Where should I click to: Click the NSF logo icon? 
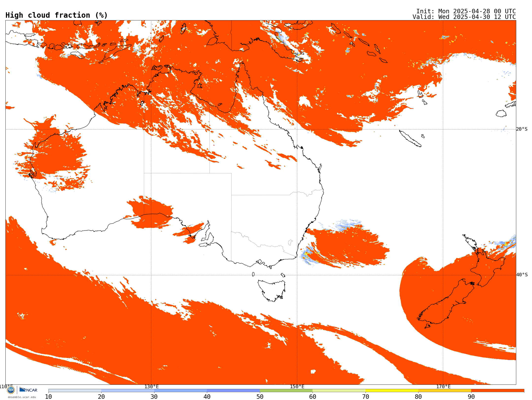(11, 390)
